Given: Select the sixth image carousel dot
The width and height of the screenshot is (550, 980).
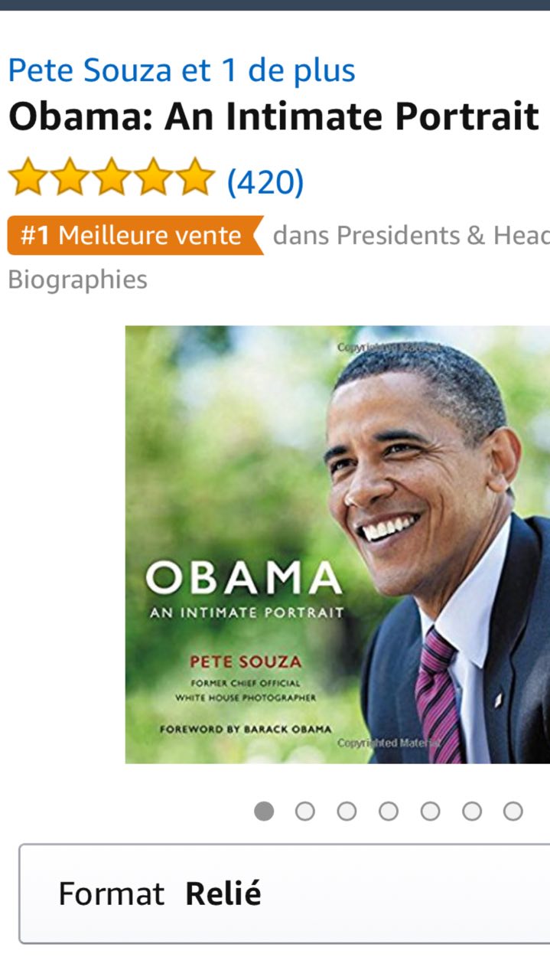Looking at the screenshot, I should (x=472, y=812).
